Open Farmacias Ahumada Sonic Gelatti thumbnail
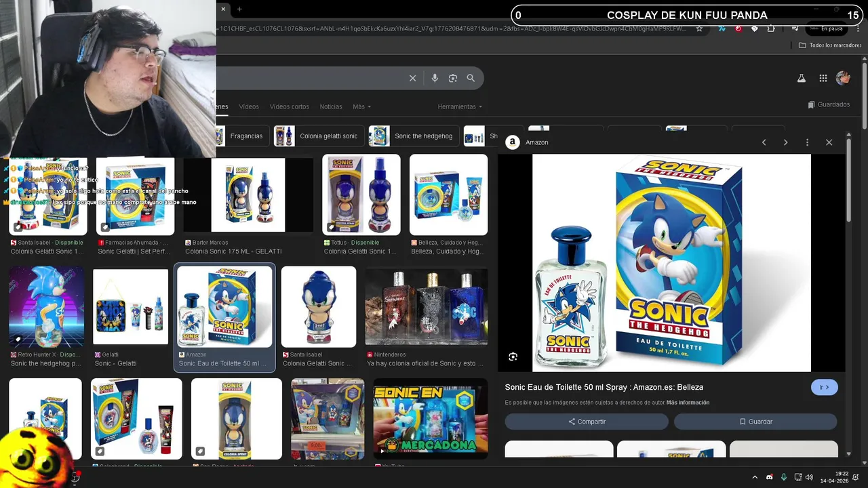868x488 pixels. tap(135, 197)
